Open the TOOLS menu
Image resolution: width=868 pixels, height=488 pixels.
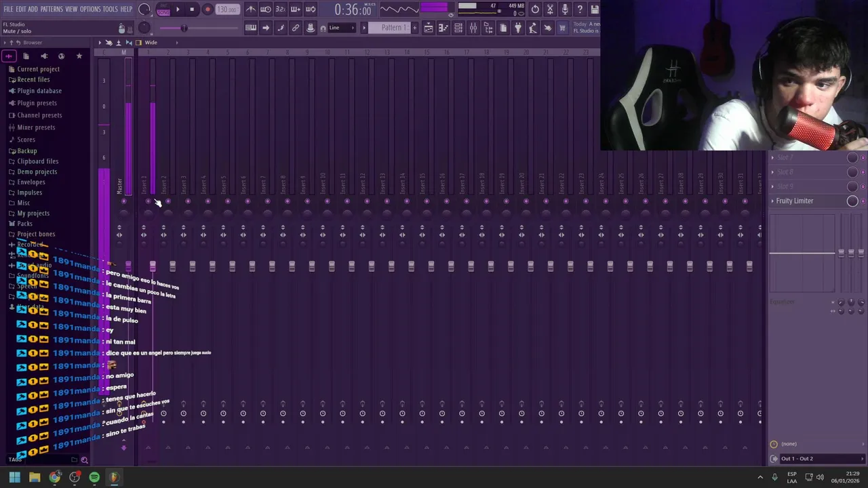point(111,9)
